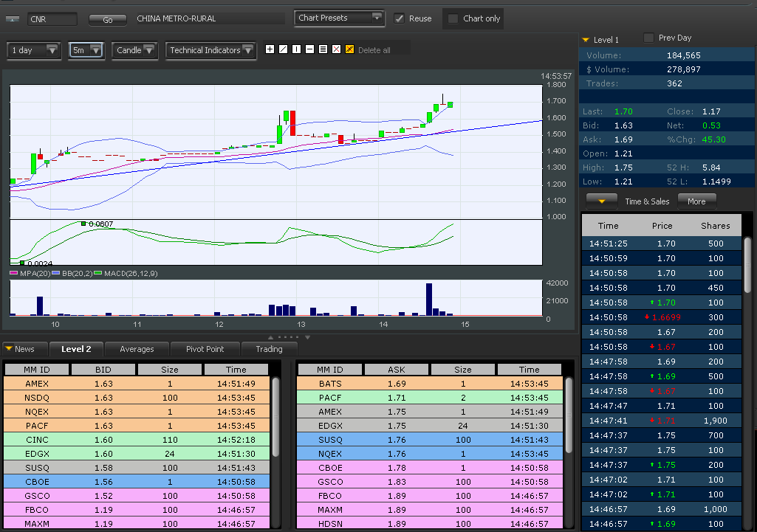Open the dropdown button left of Time & Sales
The image size is (757, 532).
point(602,201)
